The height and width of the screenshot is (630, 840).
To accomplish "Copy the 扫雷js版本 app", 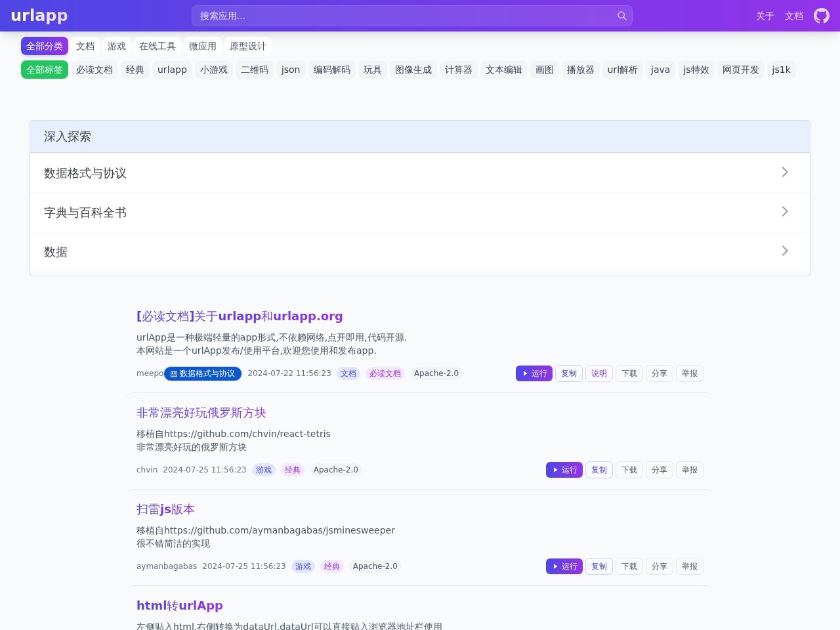I will point(599,566).
